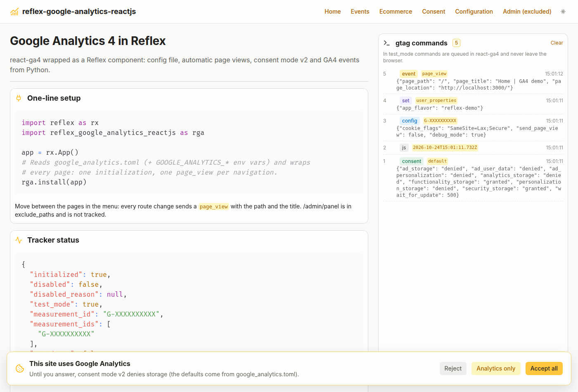The image size is (578, 392).
Task: Open the Configuration page
Action: click(474, 12)
